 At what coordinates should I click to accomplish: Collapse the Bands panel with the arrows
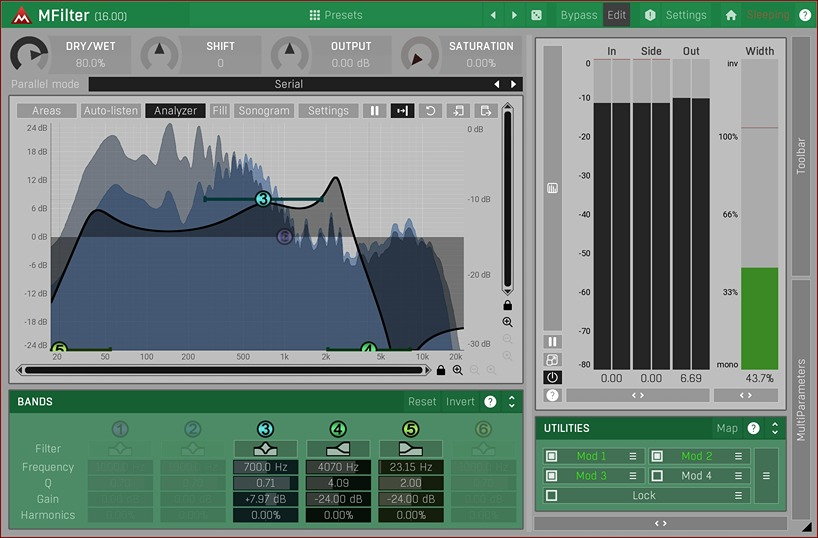tap(512, 401)
